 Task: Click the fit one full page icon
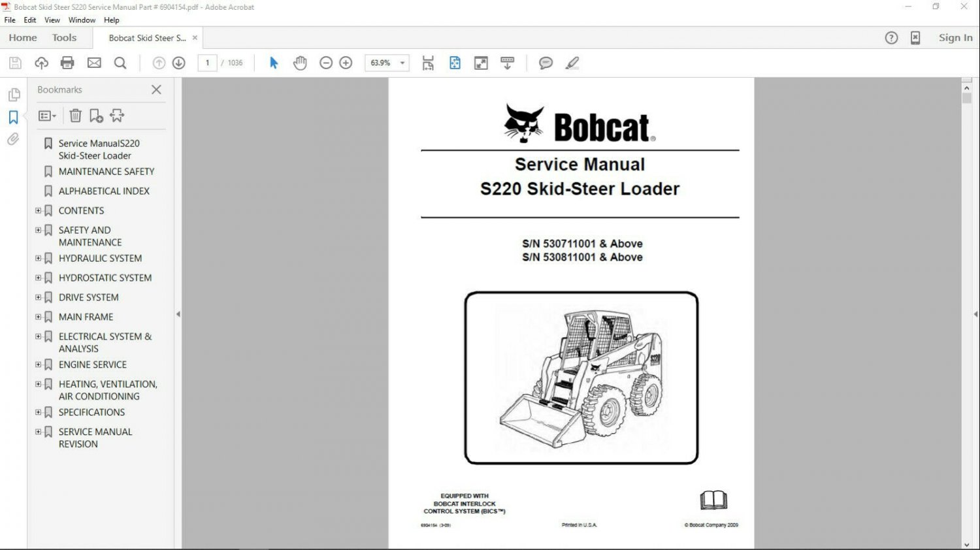point(455,63)
